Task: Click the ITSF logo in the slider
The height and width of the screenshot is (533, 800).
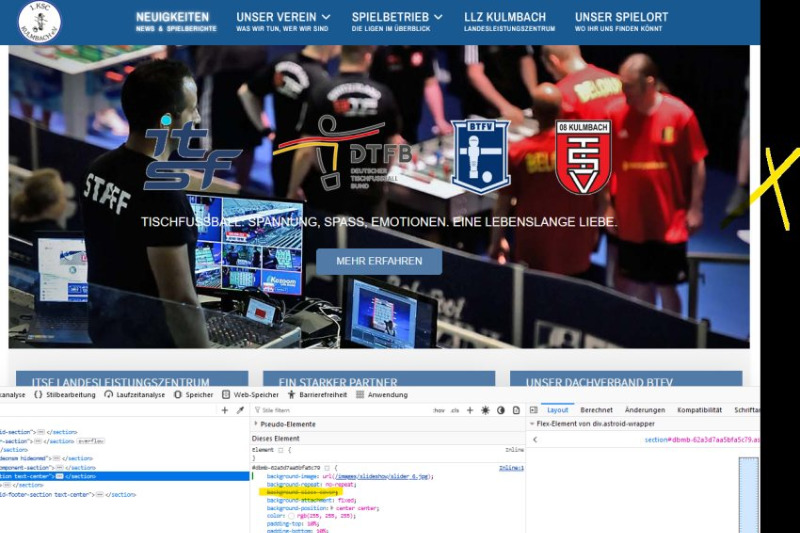Action: pyautogui.click(x=191, y=152)
